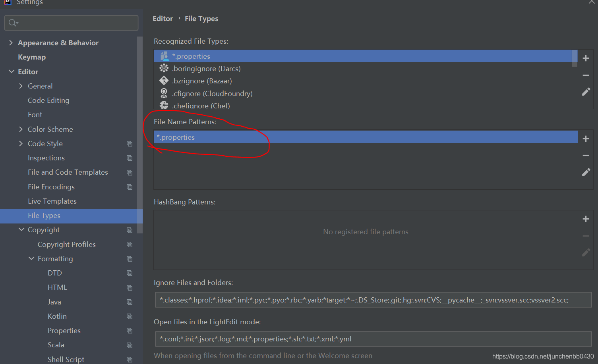The height and width of the screenshot is (364, 598).
Task: Open the Code Editing settings page
Action: (48, 100)
